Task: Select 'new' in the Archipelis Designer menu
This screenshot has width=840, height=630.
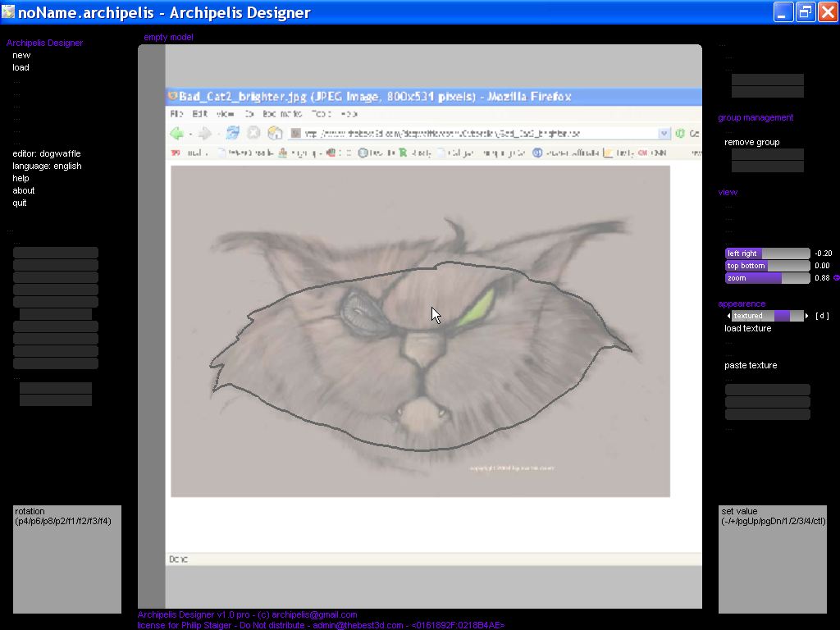Action: [21, 55]
